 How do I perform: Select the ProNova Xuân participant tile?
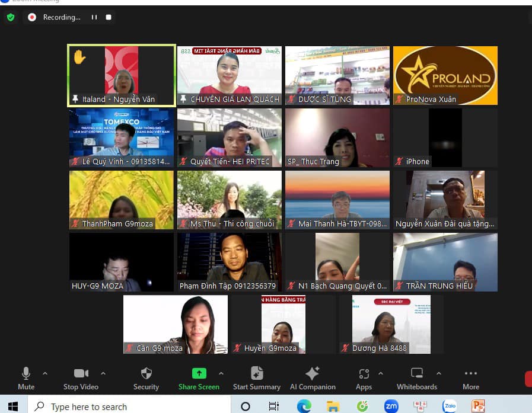[x=445, y=75]
